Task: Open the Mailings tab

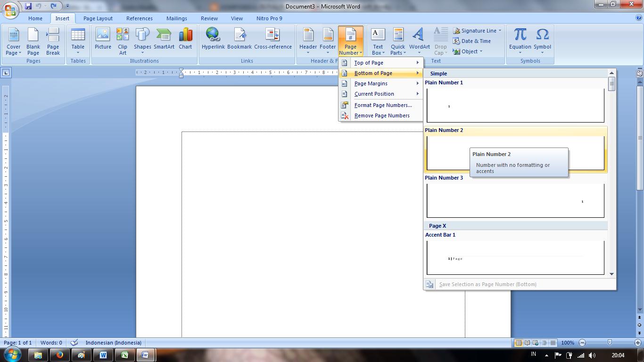Action: point(176,18)
